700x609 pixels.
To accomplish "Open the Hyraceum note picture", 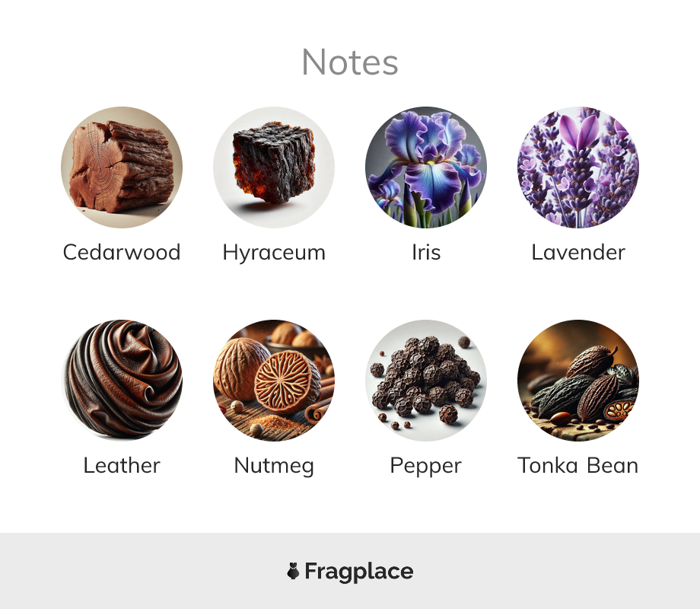I will tap(274, 167).
